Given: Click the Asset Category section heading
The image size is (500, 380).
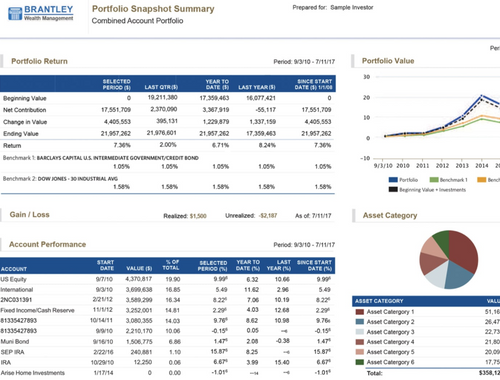Looking at the screenshot, I should click(x=390, y=216).
